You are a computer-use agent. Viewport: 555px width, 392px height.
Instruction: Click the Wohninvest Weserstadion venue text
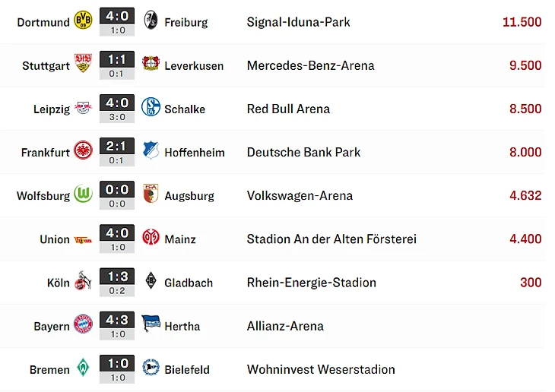pos(321,370)
